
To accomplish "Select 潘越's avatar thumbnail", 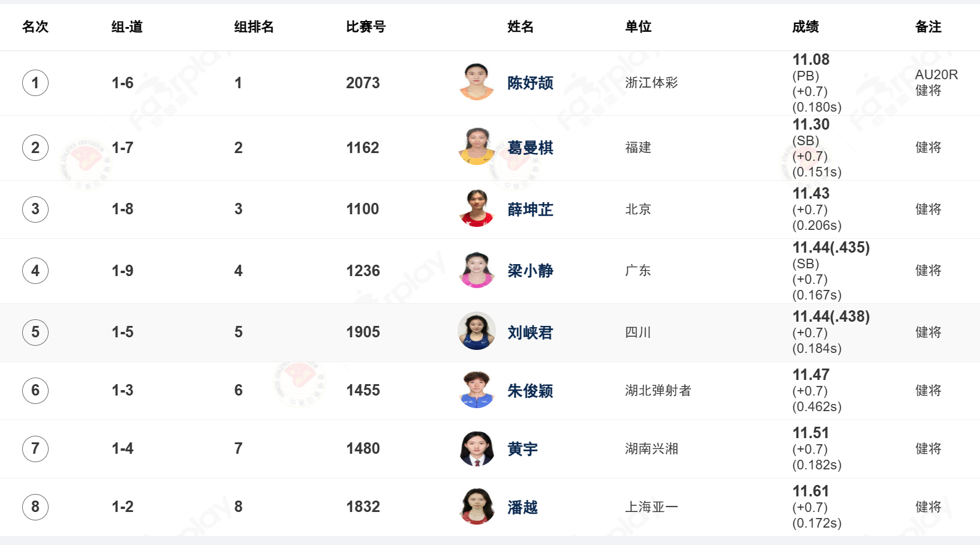I will [x=477, y=507].
